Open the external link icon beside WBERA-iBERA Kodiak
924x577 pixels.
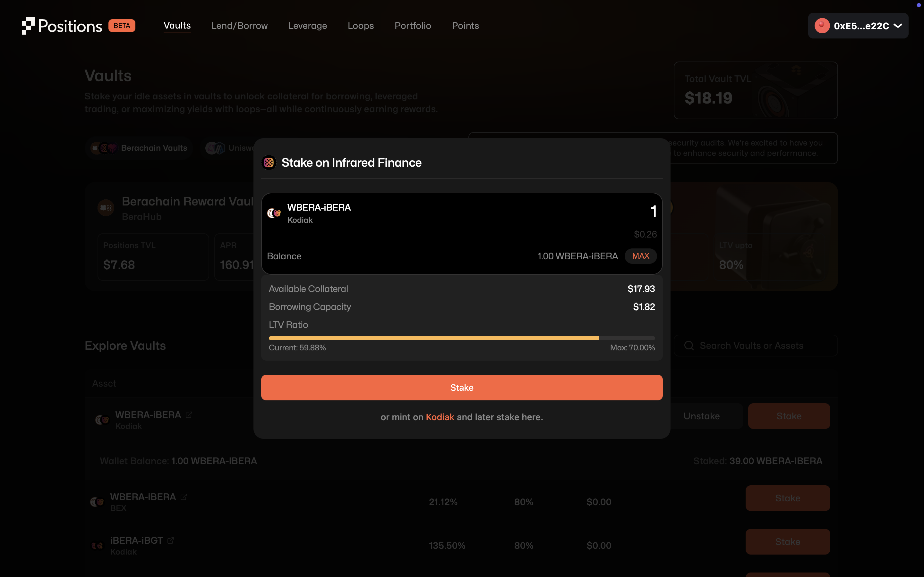pos(189,415)
